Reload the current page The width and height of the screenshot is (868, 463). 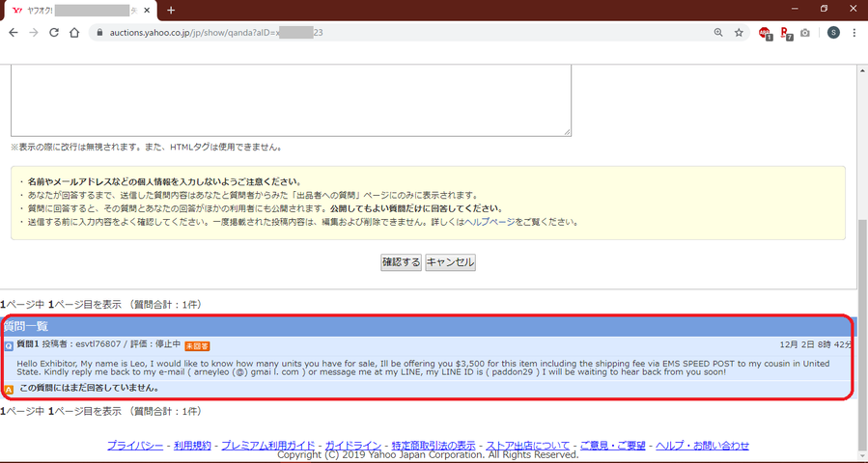tap(54, 33)
